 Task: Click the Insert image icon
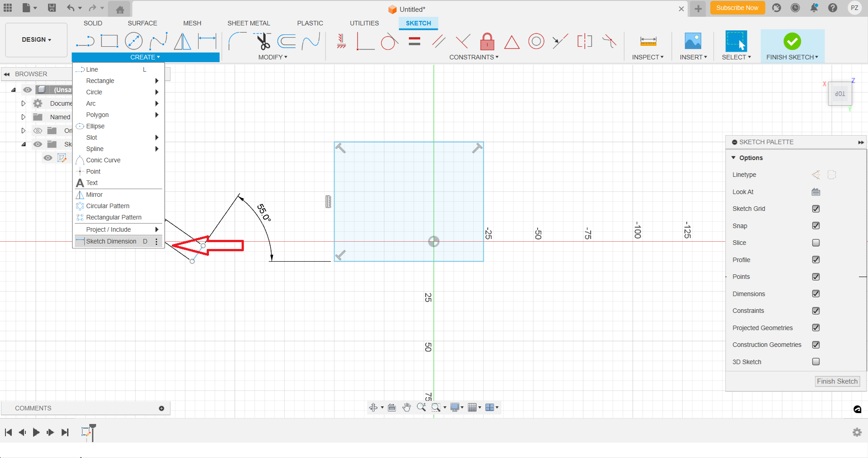pos(693,42)
